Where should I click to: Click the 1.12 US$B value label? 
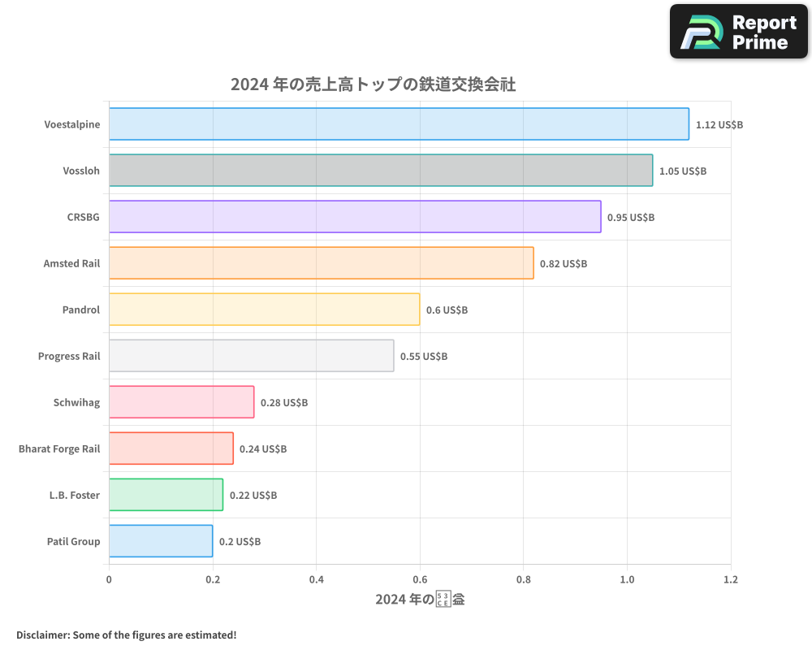click(x=719, y=124)
